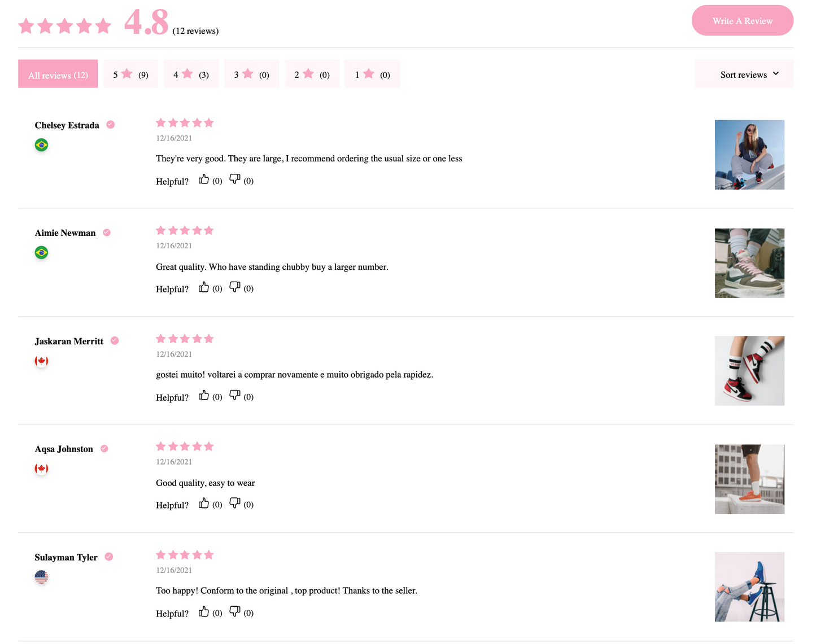Screen dimensions: 816x644
Task: Select the All reviews (12) tab
Action: pyautogui.click(x=58, y=74)
